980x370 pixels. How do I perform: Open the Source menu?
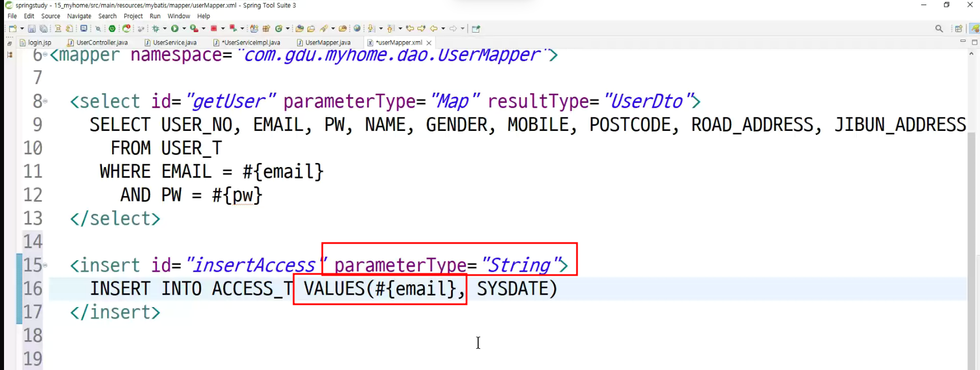pyautogui.click(x=50, y=16)
